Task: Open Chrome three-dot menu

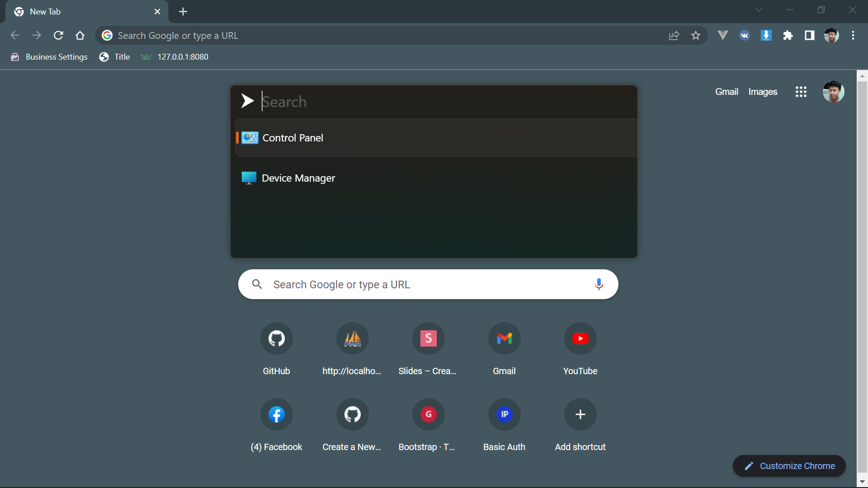Action: pyautogui.click(x=853, y=35)
